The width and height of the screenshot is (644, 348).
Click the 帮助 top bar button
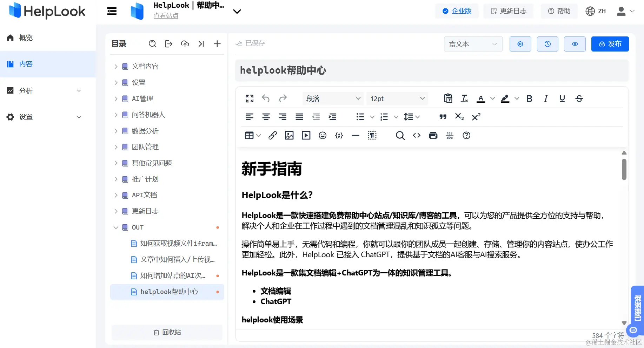click(x=559, y=11)
